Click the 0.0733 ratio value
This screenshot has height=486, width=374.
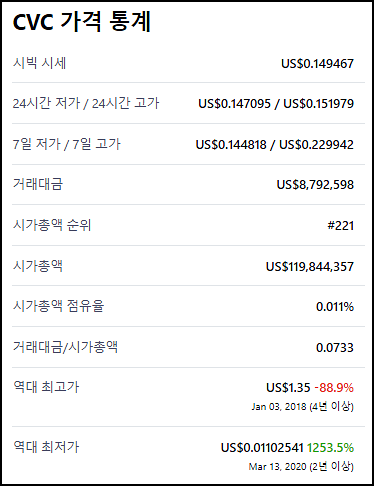coord(335,348)
